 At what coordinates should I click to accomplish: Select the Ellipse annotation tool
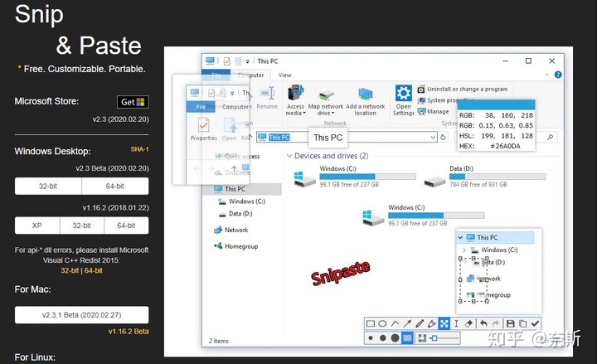coord(382,323)
